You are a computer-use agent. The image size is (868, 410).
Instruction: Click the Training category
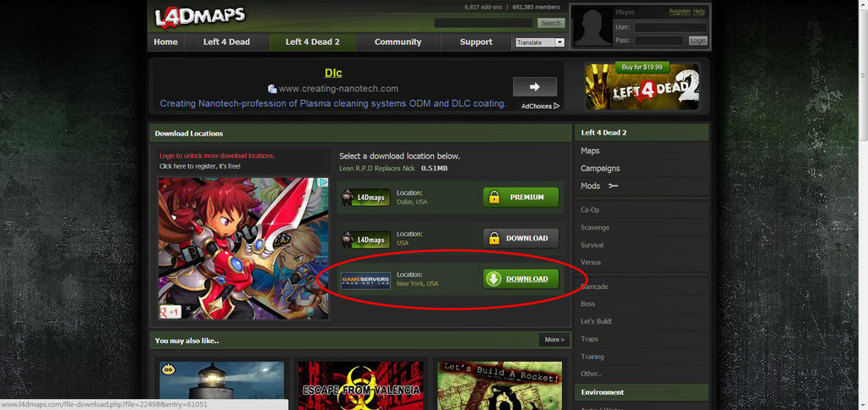coord(593,357)
